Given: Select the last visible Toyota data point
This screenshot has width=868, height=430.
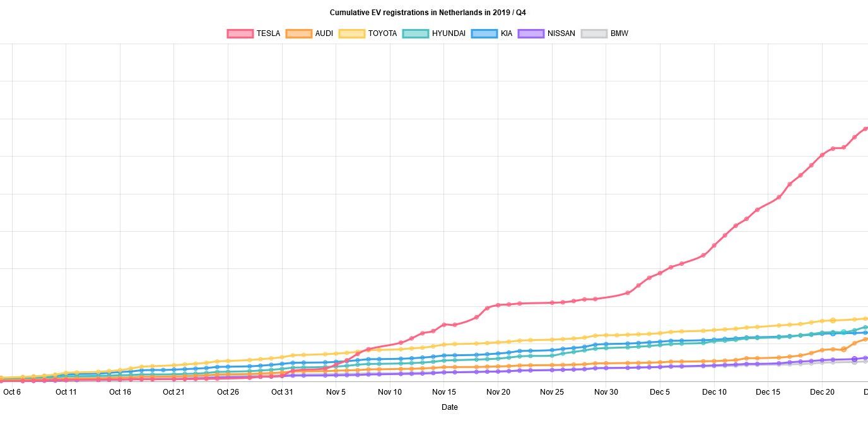Looking at the screenshot, I should click(865, 319).
